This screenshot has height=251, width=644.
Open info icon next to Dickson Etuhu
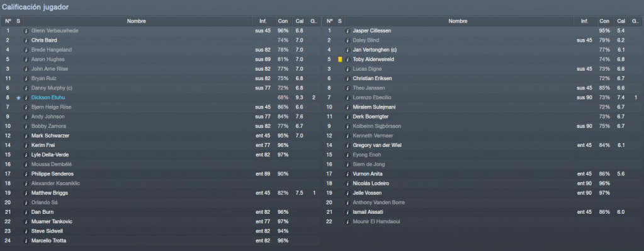tap(26, 98)
